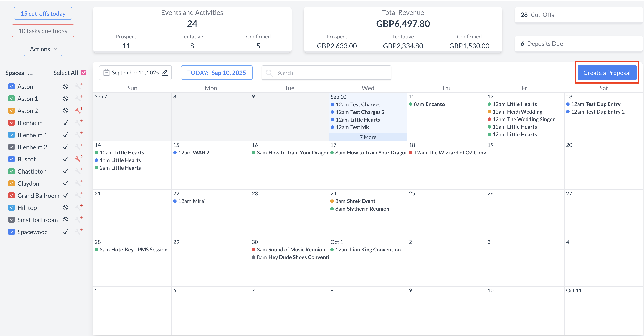Click the checkmark icon next to Blenheim
This screenshot has width=644, height=336.
coord(65,123)
